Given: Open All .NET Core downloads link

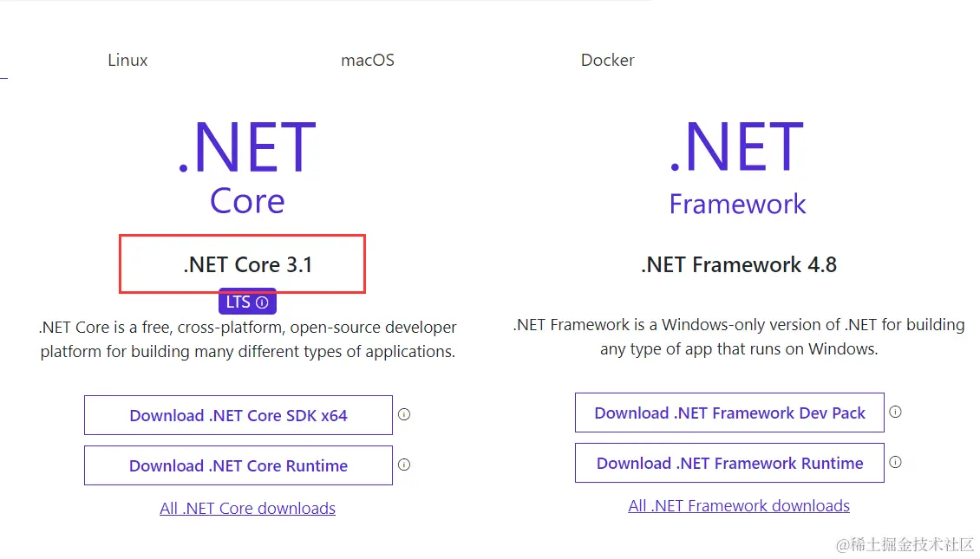Looking at the screenshot, I should pos(247,509).
